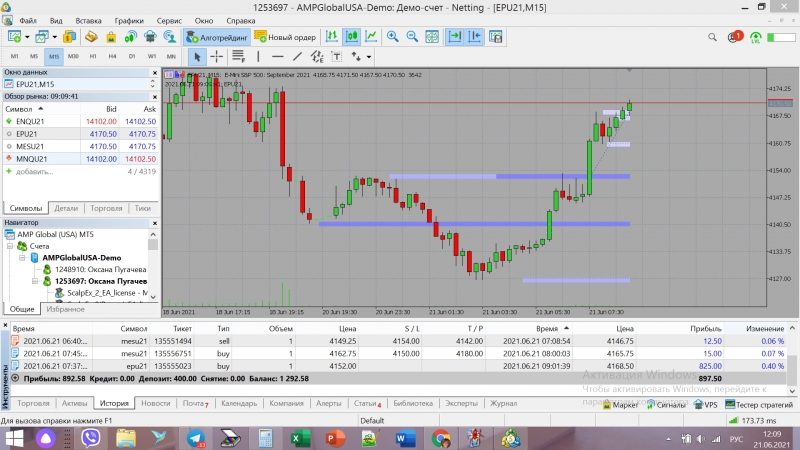Select the MNQU21 symbol row

(x=81, y=159)
